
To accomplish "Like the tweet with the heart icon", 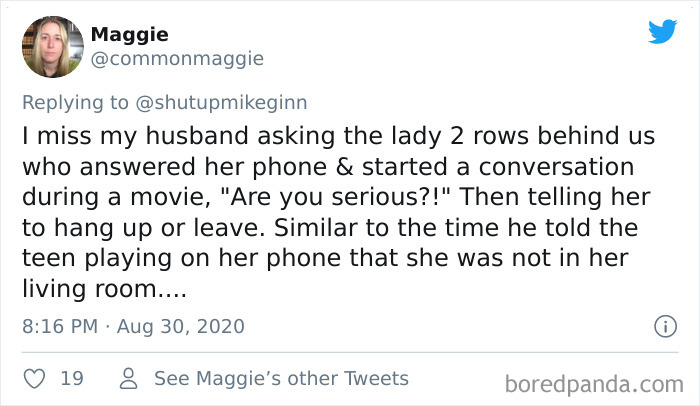I will pos(34,379).
